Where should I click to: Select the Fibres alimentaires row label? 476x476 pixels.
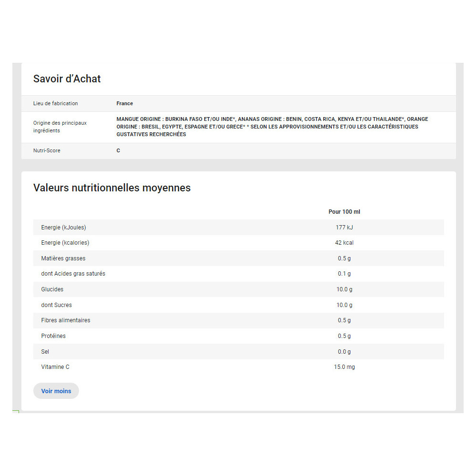(x=66, y=320)
